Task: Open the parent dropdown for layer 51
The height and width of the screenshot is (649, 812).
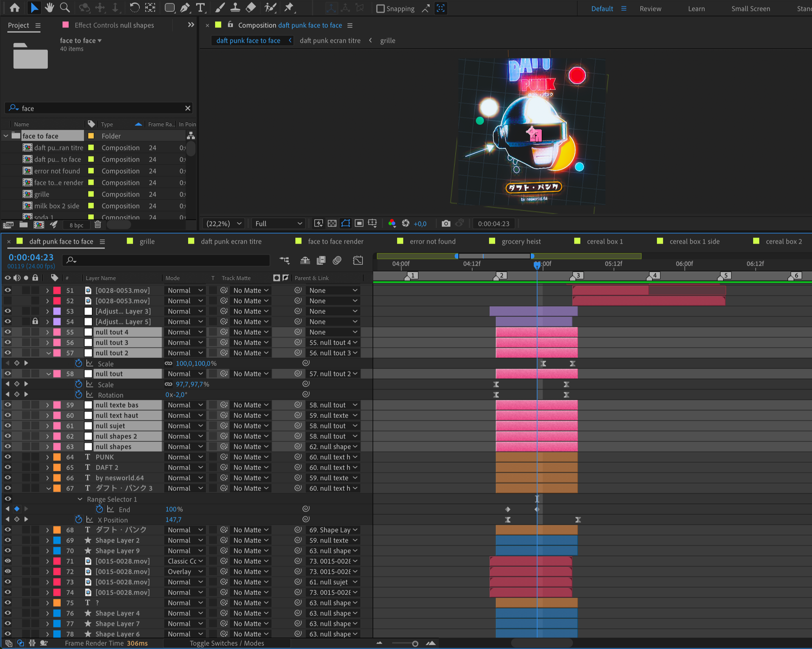Action: tap(333, 290)
